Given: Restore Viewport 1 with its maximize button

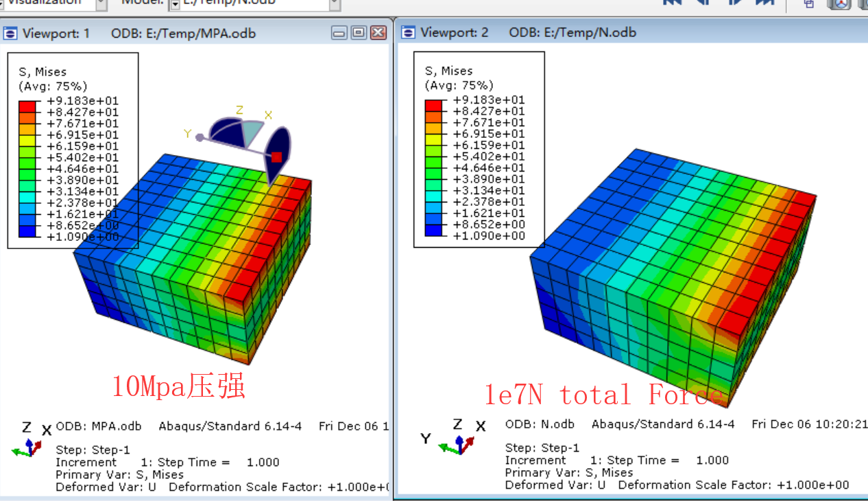Looking at the screenshot, I should [x=359, y=32].
